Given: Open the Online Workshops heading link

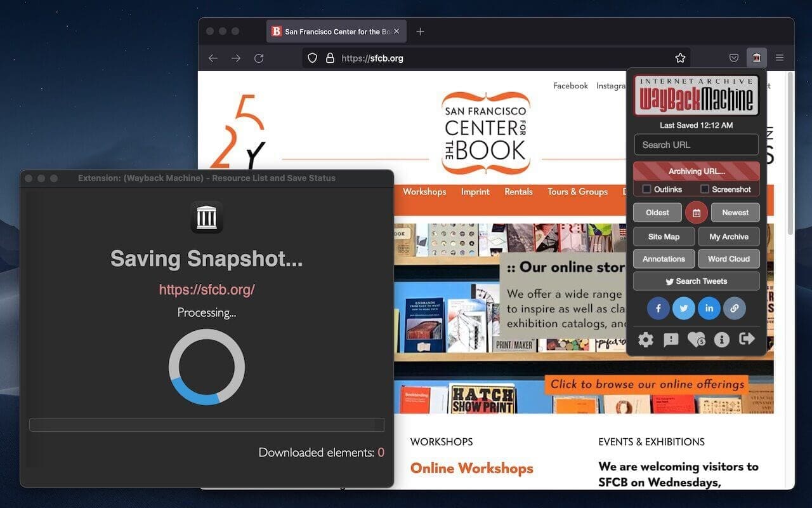Looking at the screenshot, I should (471, 469).
